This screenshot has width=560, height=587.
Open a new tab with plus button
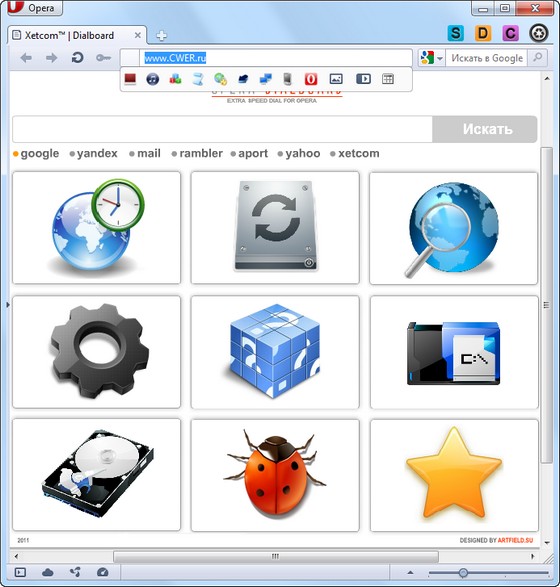click(x=161, y=36)
